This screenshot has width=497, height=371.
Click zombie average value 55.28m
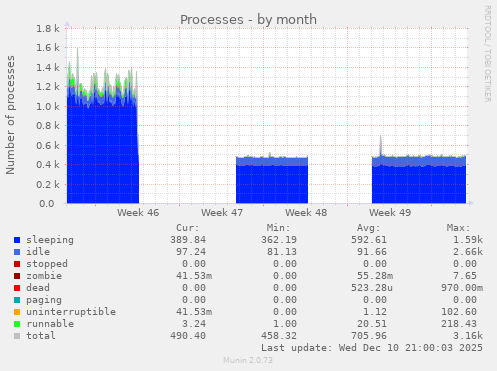(375, 276)
